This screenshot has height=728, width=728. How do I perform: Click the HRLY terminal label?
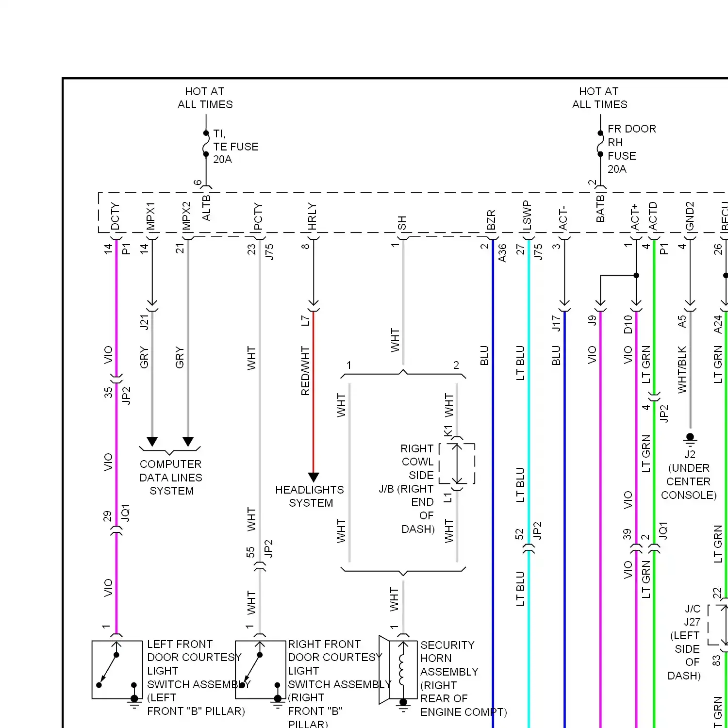click(312, 216)
